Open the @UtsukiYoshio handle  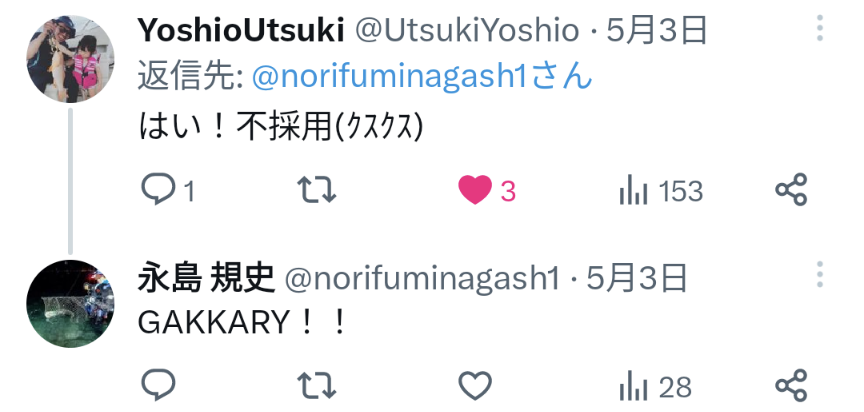point(466,30)
